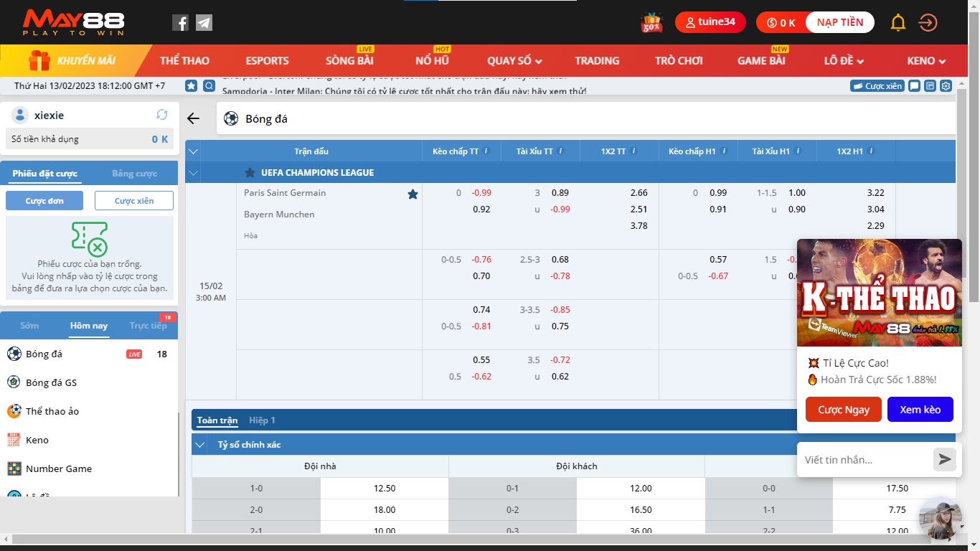This screenshot has height=551, width=980.
Task: Click the search magnifier icon
Action: [x=209, y=86]
